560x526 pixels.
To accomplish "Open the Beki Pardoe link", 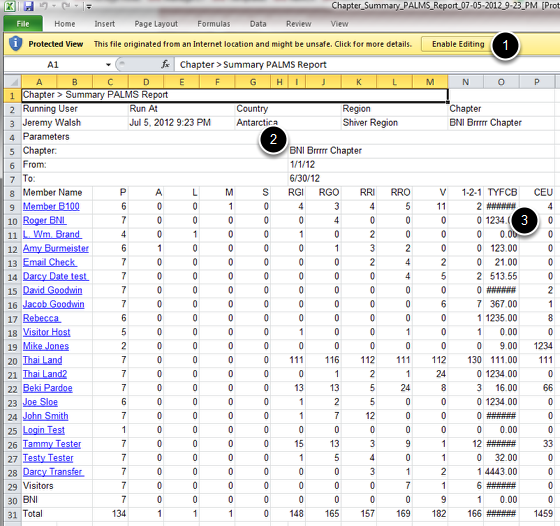I will (x=48, y=388).
